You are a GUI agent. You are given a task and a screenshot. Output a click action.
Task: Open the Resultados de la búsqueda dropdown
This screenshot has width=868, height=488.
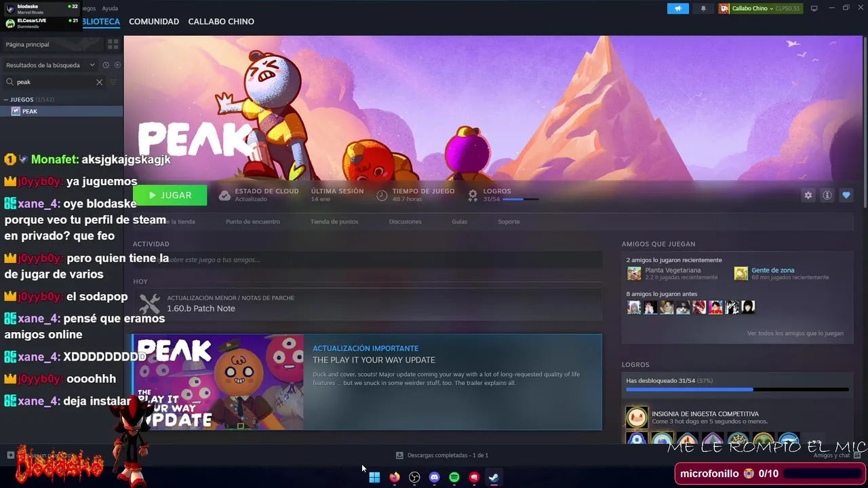[x=50, y=65]
